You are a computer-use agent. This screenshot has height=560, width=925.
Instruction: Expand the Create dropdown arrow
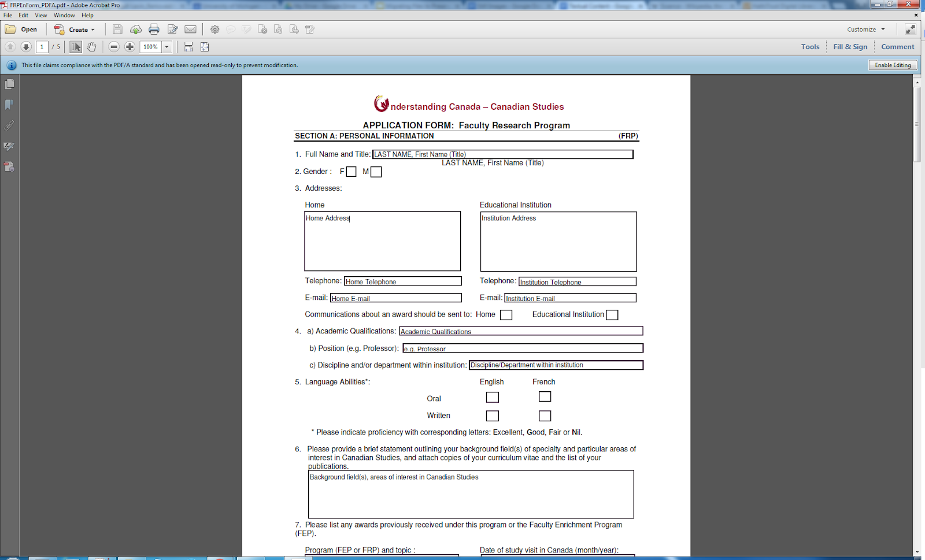tap(92, 30)
